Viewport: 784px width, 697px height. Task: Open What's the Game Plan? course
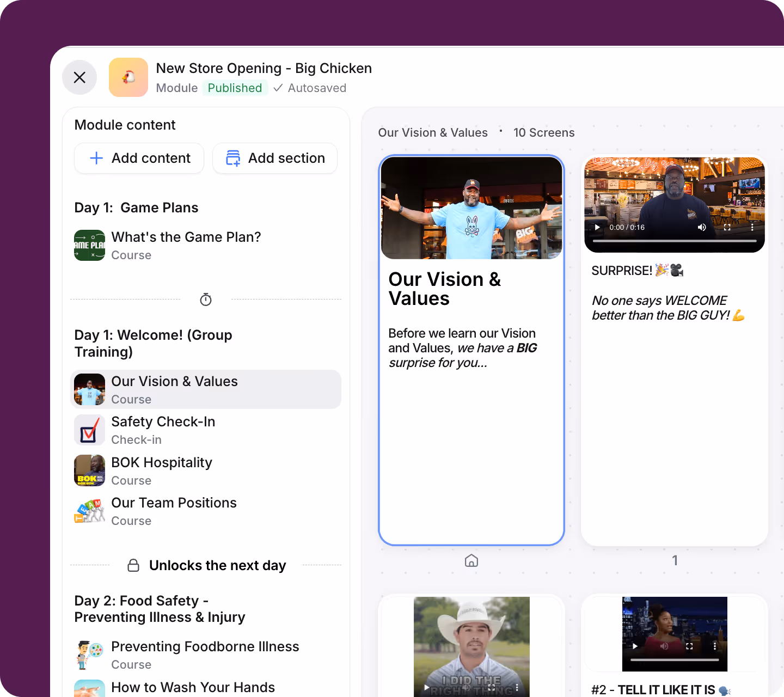(206, 246)
